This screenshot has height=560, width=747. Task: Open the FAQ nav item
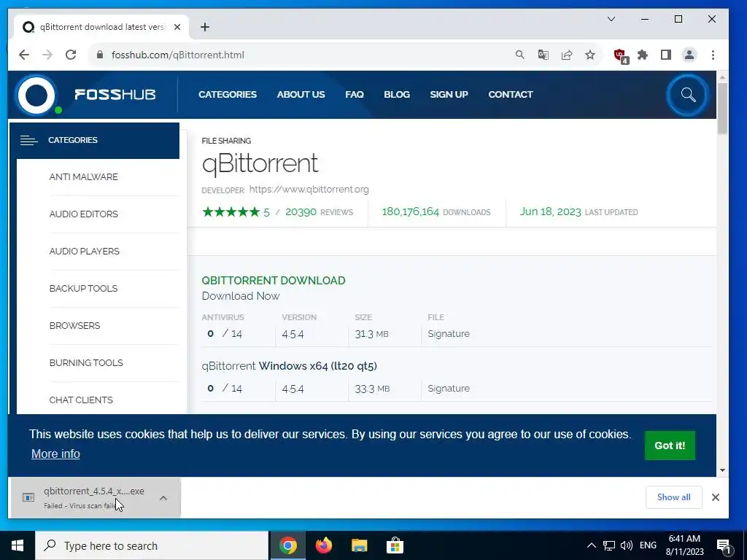[354, 94]
